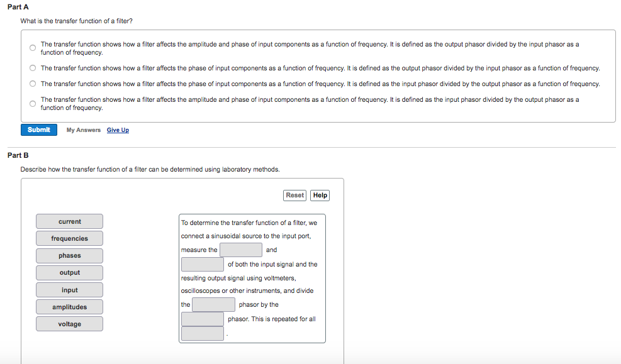Image resolution: width=621 pixels, height=364 pixels.
Task: Select second option: phase only, output divided by input
Action: pyautogui.click(x=33, y=68)
